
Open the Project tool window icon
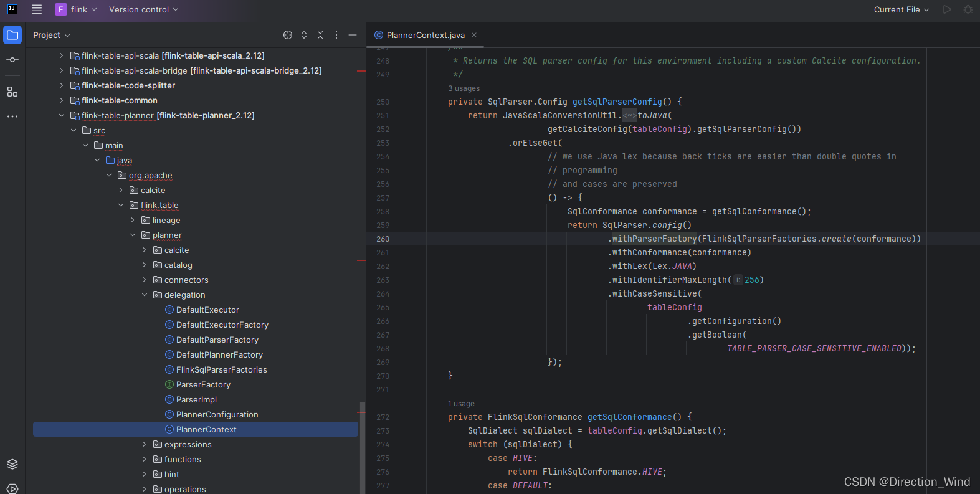pyautogui.click(x=12, y=35)
